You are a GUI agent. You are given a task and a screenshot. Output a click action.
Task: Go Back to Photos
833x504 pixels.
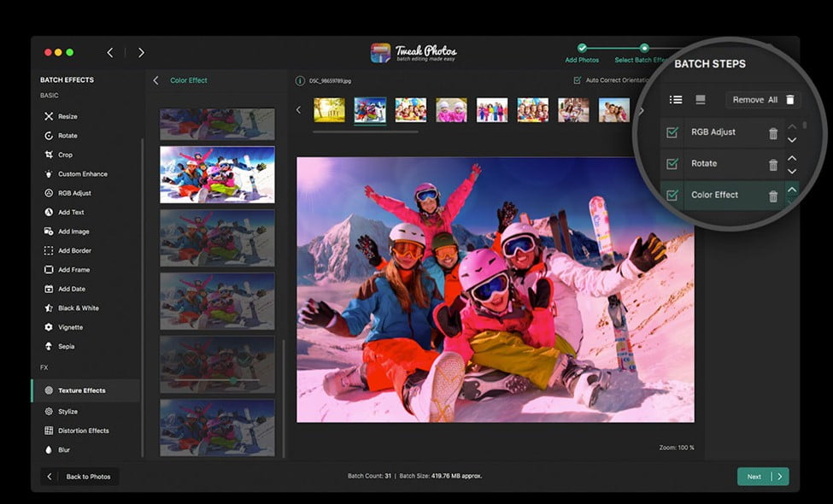(x=79, y=477)
